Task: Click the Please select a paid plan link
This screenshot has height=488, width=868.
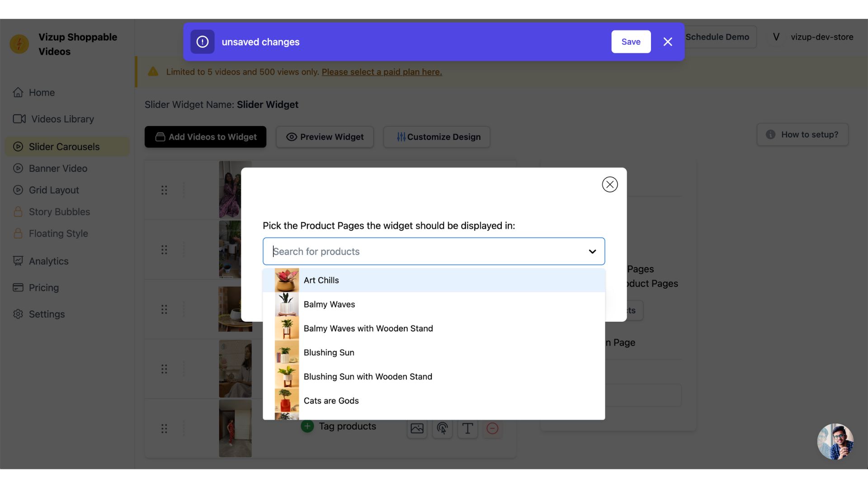Action: coord(382,71)
